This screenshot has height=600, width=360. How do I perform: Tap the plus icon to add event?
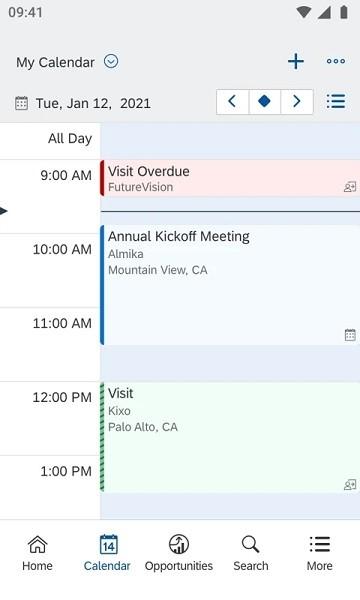(x=296, y=62)
